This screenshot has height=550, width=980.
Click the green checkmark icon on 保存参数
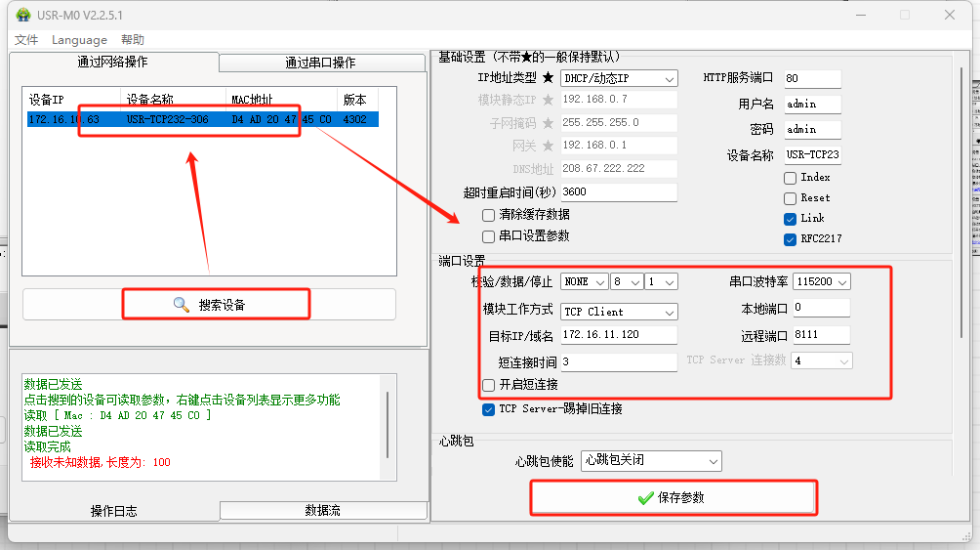tap(645, 498)
